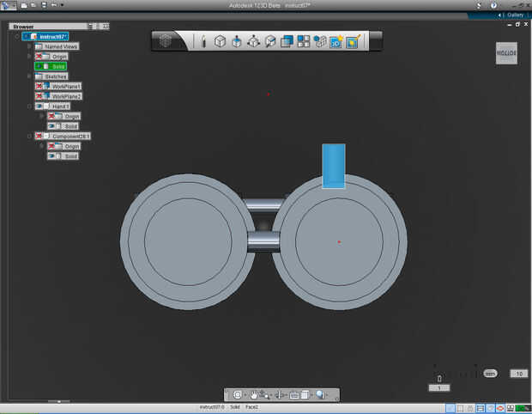Select the Hand:1 tree item
The height and width of the screenshot is (414, 532).
coord(52,107)
